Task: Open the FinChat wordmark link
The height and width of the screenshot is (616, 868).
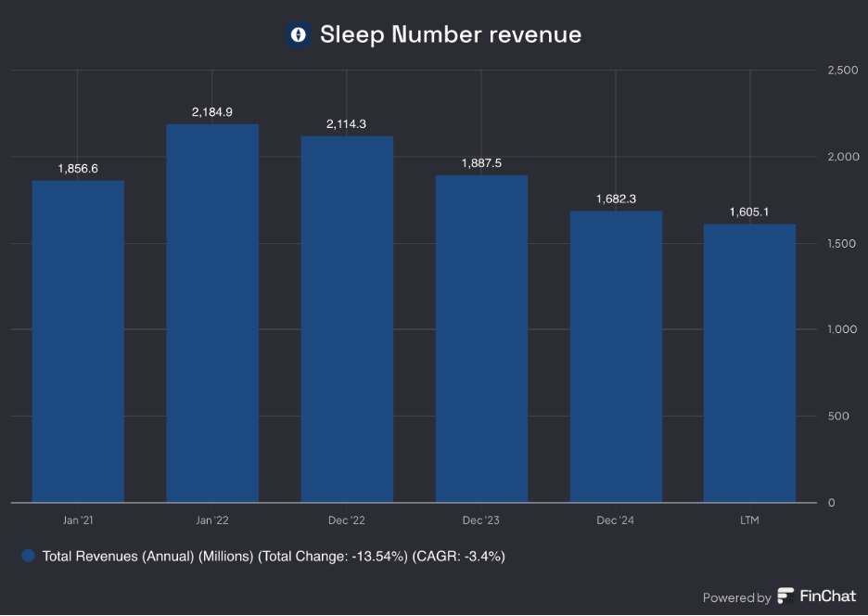Action: pos(828,597)
